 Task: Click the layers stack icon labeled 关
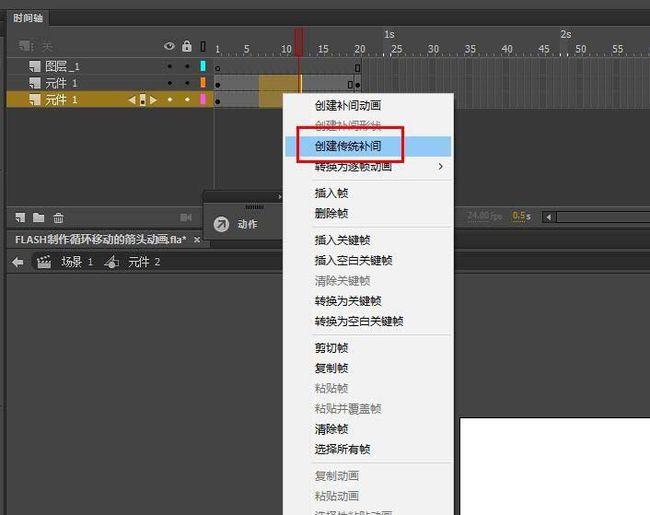[26, 46]
